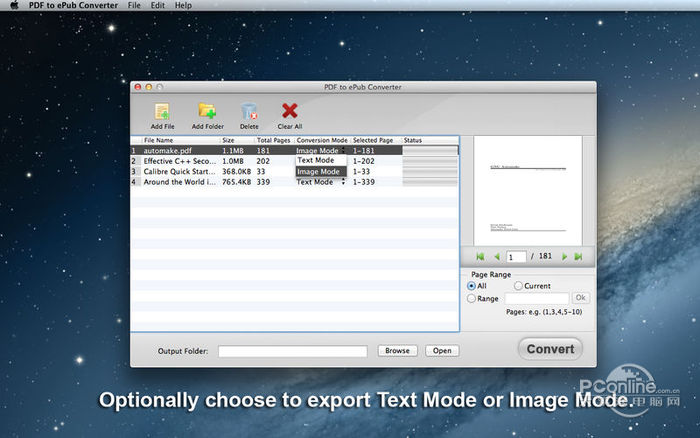Choose Image Mode from the popup list
The height and width of the screenshot is (438, 700).
click(x=321, y=171)
